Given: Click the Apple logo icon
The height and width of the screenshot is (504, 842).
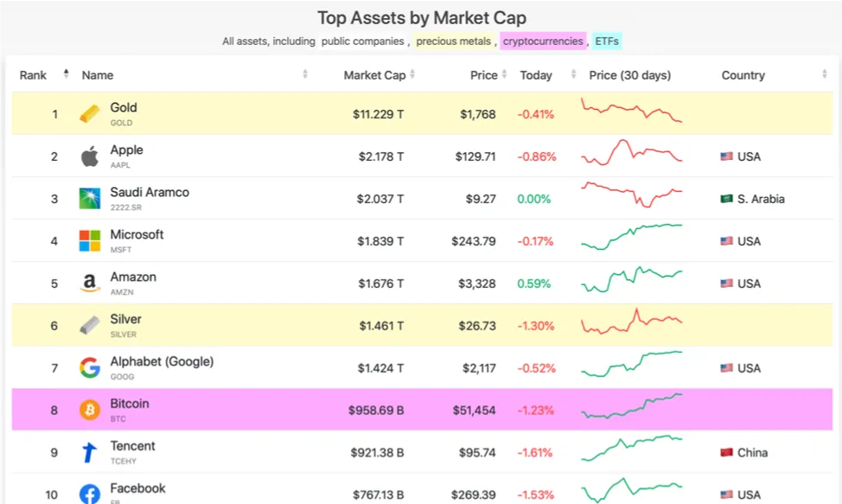Looking at the screenshot, I should [90, 156].
